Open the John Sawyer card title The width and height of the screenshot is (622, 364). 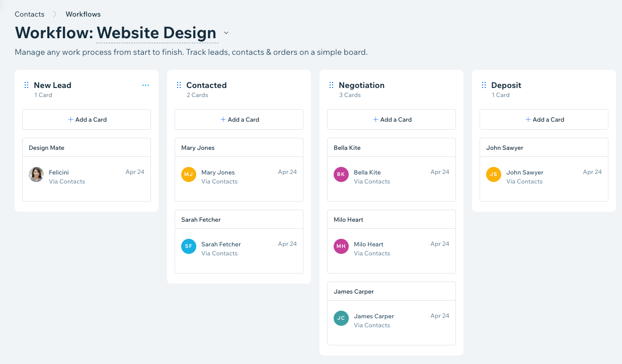pyautogui.click(x=505, y=148)
